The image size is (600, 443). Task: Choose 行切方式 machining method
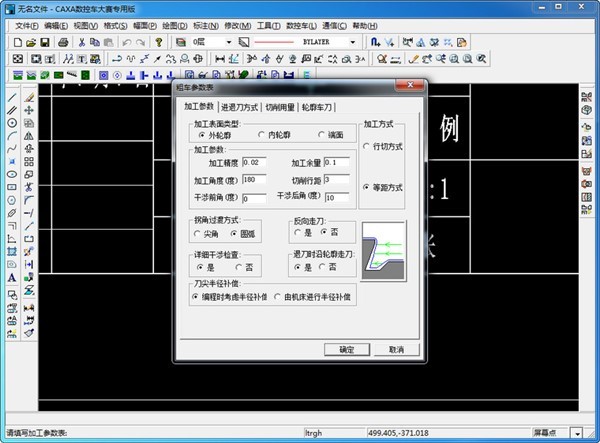point(366,146)
